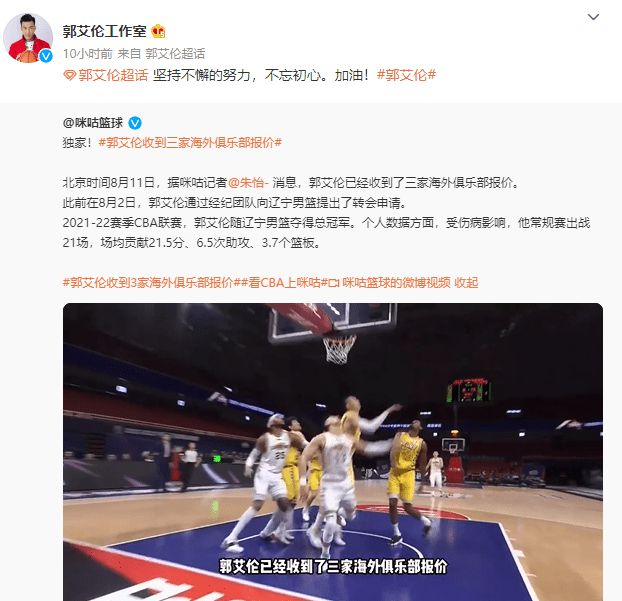The width and height of the screenshot is (622, 601).
Task: Open the orange 郭艾伦超话 super topic link
Action: 113,75
